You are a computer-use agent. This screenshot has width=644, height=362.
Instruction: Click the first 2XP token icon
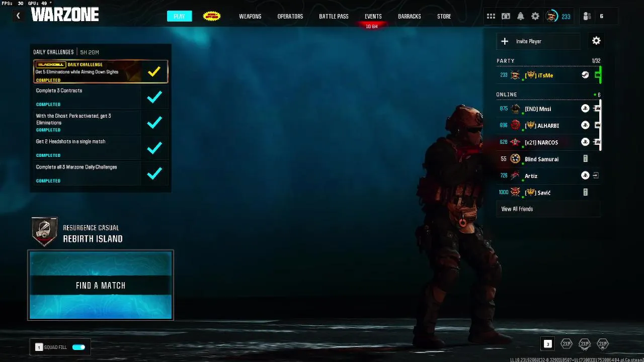[x=567, y=344]
